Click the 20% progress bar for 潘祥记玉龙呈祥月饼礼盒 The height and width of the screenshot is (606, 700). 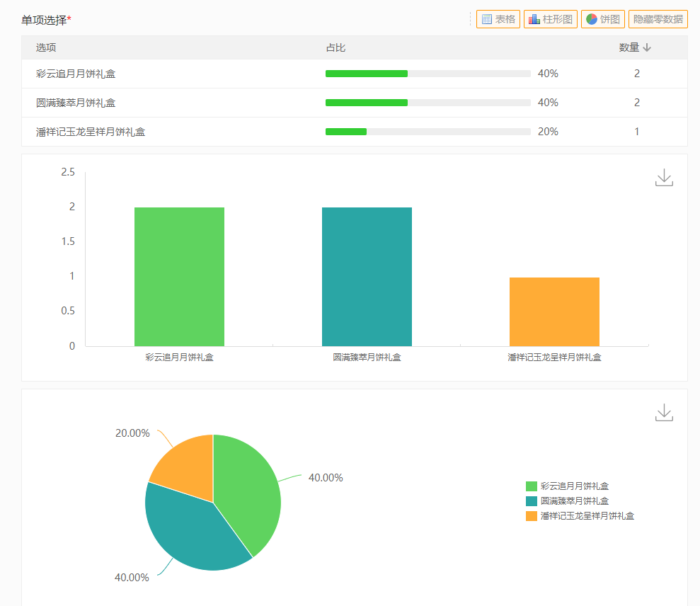(428, 132)
